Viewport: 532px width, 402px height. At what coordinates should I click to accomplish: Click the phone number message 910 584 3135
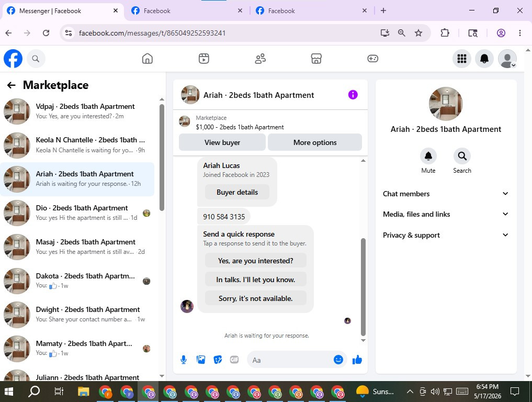pyautogui.click(x=224, y=217)
